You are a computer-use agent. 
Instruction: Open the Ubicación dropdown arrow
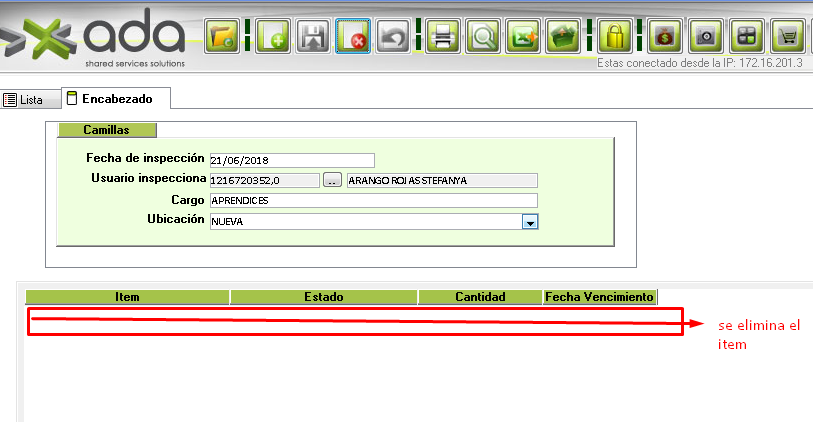click(x=530, y=222)
